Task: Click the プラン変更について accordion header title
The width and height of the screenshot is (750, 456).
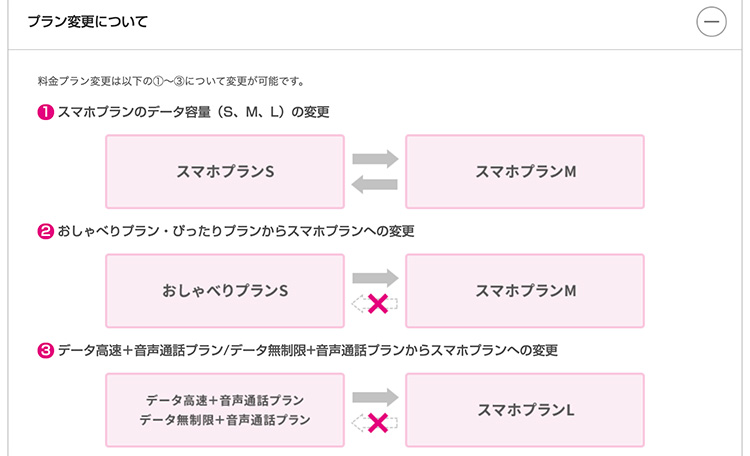Action: click(x=88, y=22)
